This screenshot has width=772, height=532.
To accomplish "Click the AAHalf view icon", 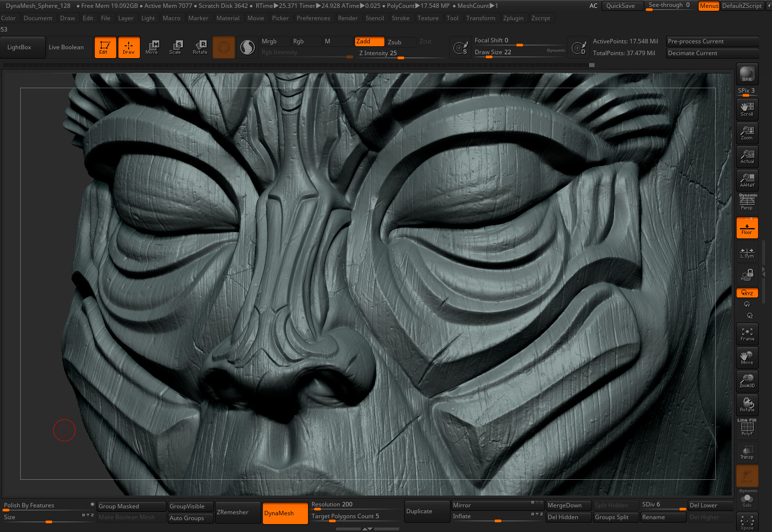I will coord(747,180).
